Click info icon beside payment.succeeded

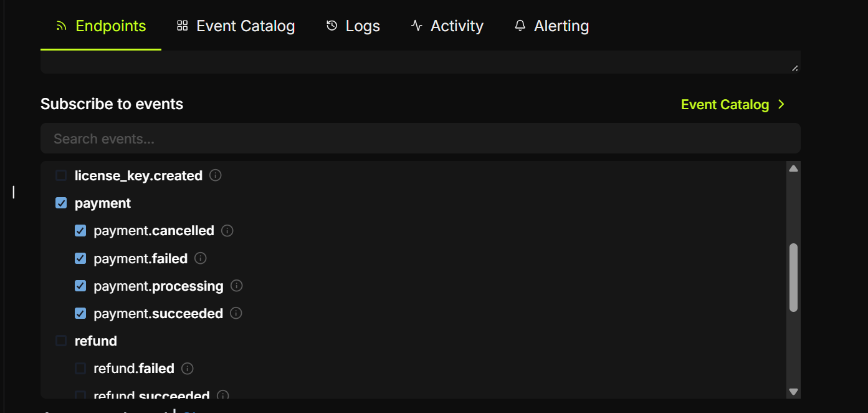[x=236, y=313]
